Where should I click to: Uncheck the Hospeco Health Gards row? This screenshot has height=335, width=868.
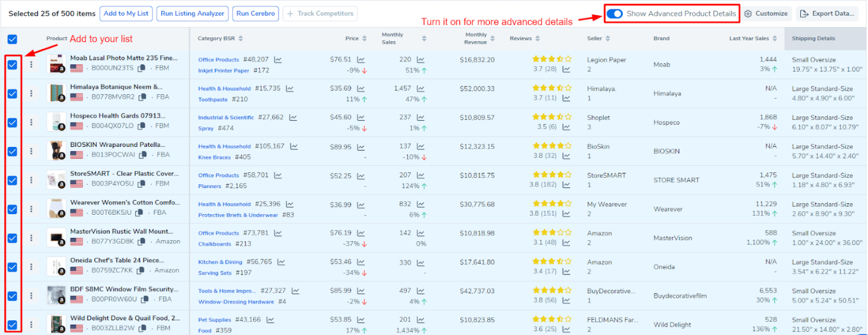(x=12, y=122)
